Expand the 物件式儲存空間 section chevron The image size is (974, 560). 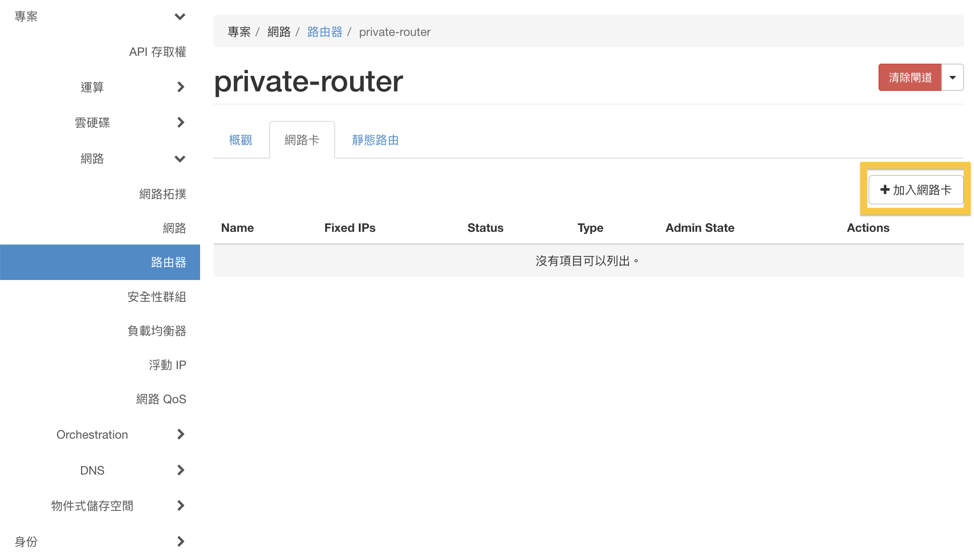(181, 505)
